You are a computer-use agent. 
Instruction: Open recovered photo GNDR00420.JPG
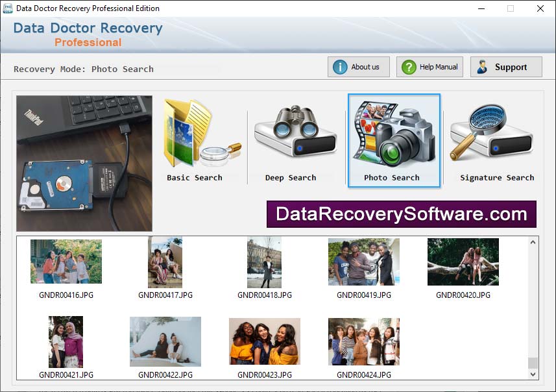click(x=463, y=262)
